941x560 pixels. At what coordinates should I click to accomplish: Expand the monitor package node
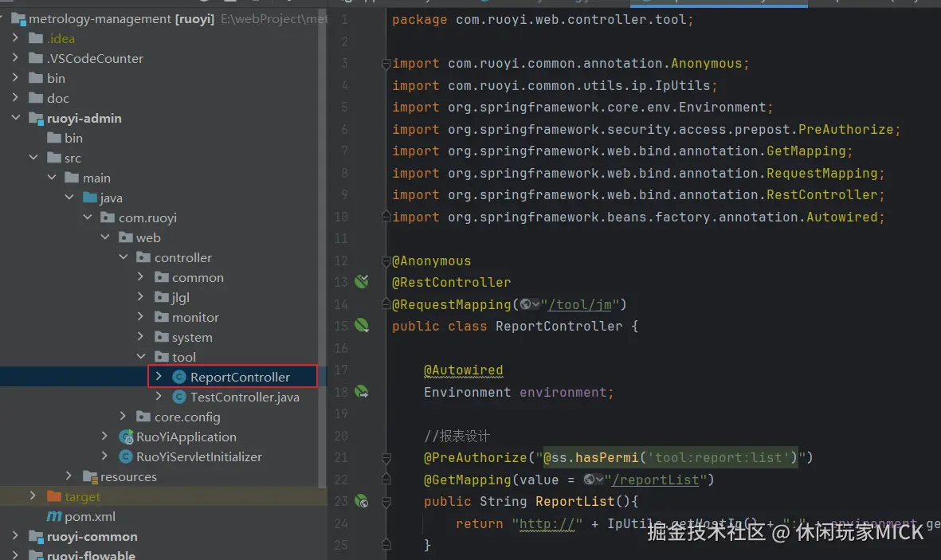tap(140, 316)
